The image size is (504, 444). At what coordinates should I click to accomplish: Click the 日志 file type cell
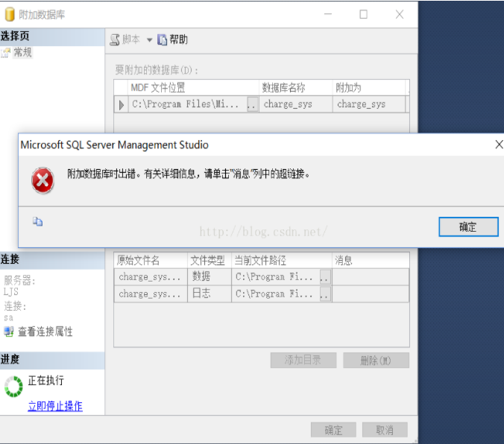pos(210,294)
